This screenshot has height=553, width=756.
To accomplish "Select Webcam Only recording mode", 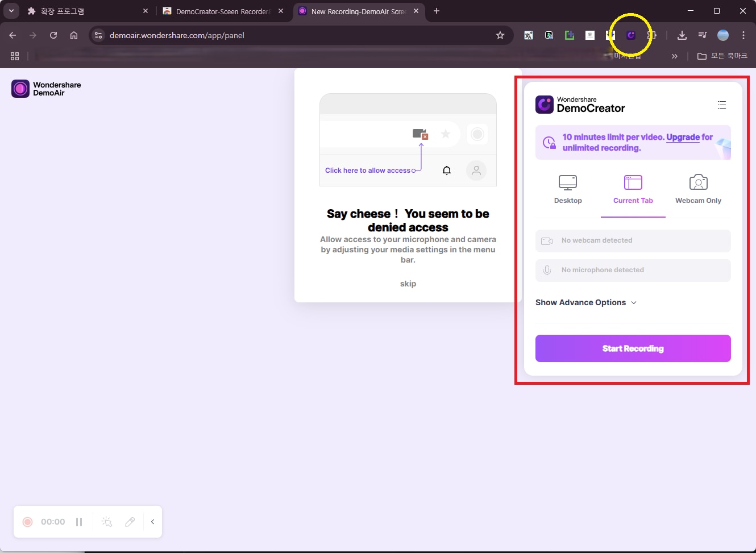I will (x=698, y=189).
